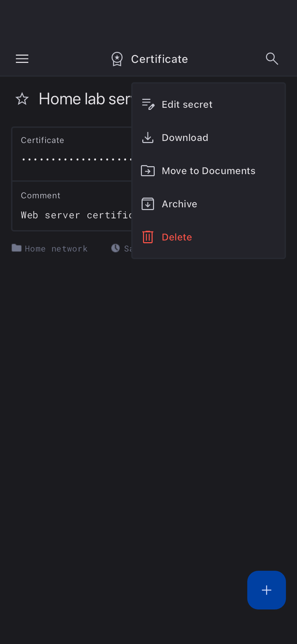Viewport: 297px width, 644px height.
Task: Click the clock history icon
Action: [115, 248]
